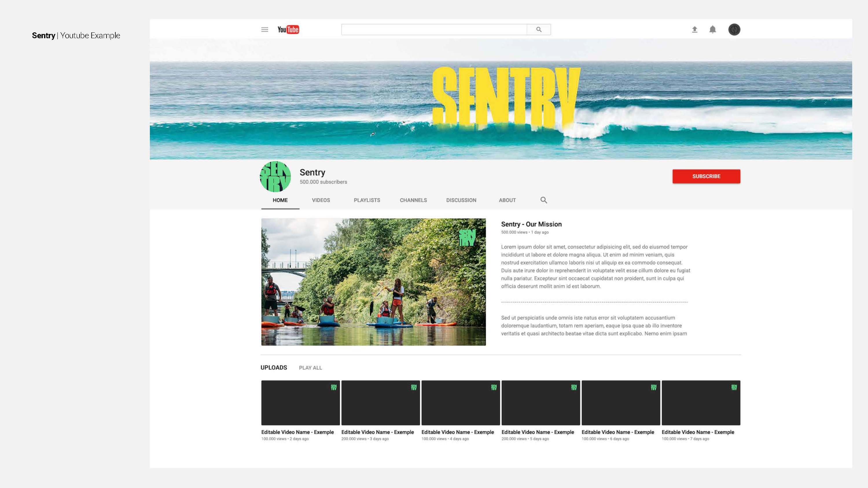The image size is (868, 488).
Task: Open the hamburger menu icon
Action: tap(264, 30)
